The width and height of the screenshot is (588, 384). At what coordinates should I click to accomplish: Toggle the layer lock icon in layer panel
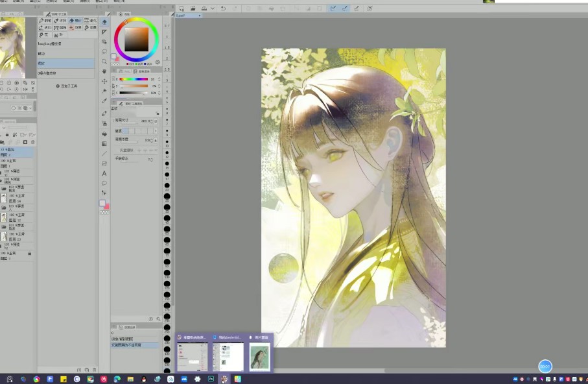click(7, 135)
